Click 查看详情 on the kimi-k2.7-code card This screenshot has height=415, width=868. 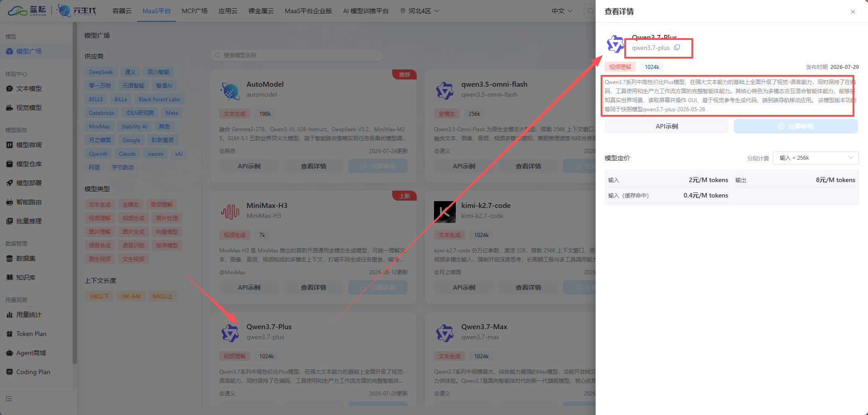528,287
